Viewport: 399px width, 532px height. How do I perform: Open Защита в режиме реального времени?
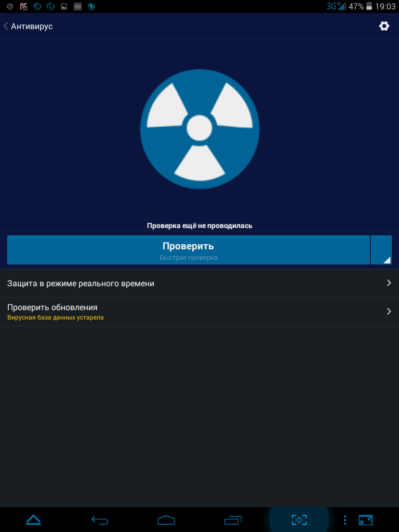point(199,283)
